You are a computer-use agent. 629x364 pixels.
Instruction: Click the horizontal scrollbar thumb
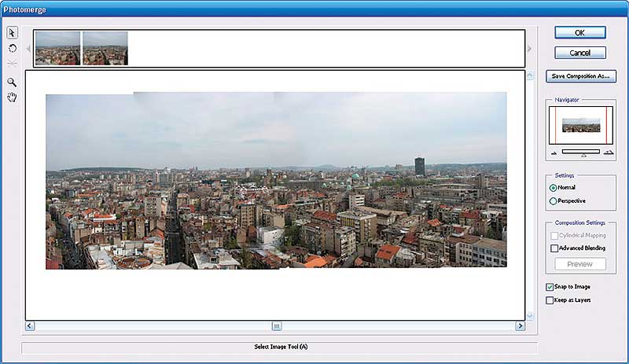tap(277, 326)
